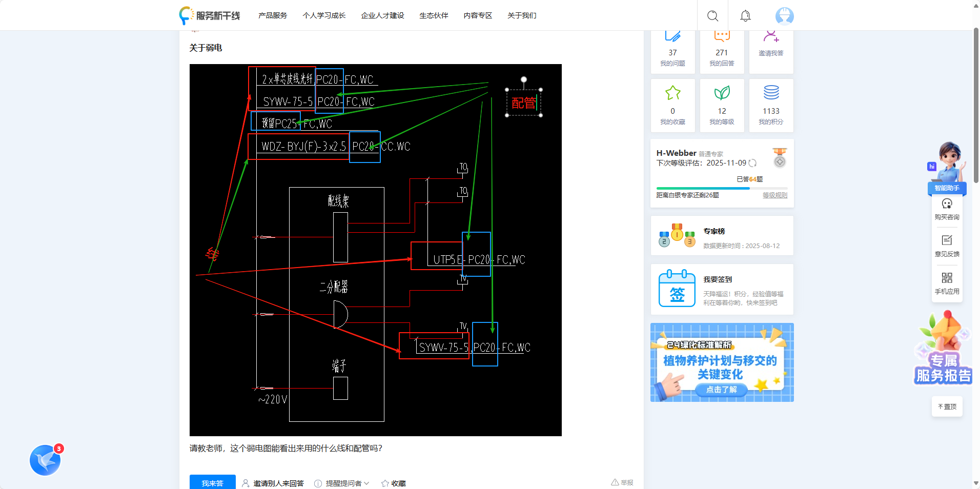Click the scroll-down arrow of scrollbar
This screenshot has width=980, height=489.
(x=976, y=483)
